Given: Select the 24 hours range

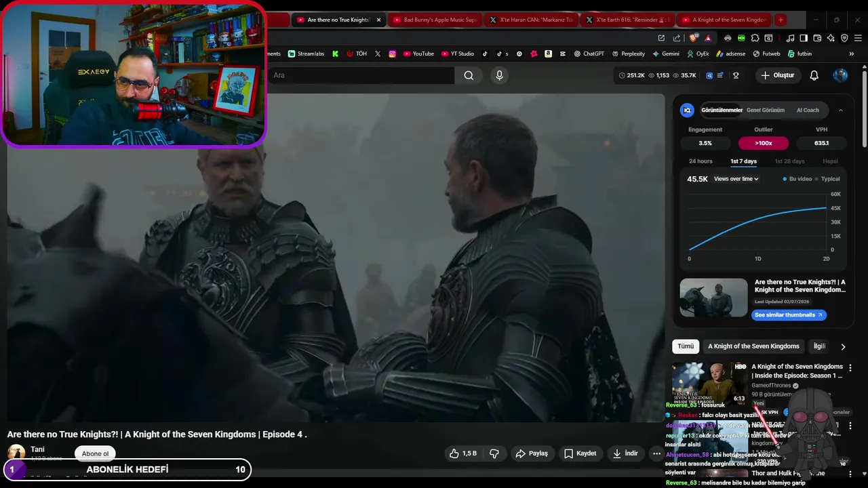Looking at the screenshot, I should [x=701, y=161].
